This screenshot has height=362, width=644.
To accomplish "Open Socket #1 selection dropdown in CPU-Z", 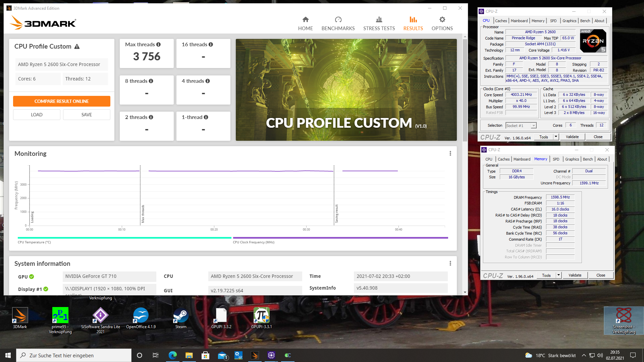I will [x=521, y=126].
